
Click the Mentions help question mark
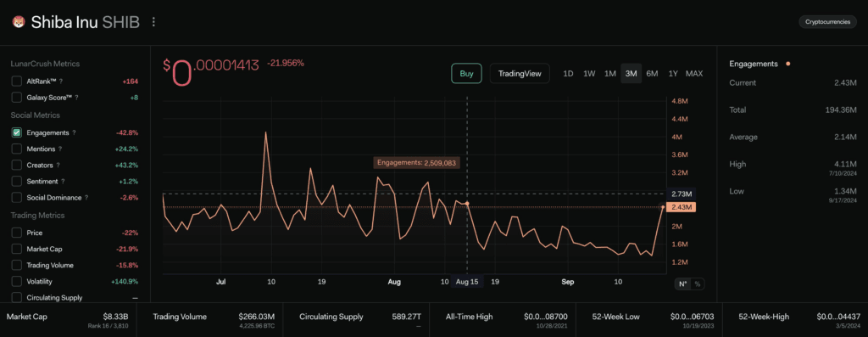tap(60, 149)
